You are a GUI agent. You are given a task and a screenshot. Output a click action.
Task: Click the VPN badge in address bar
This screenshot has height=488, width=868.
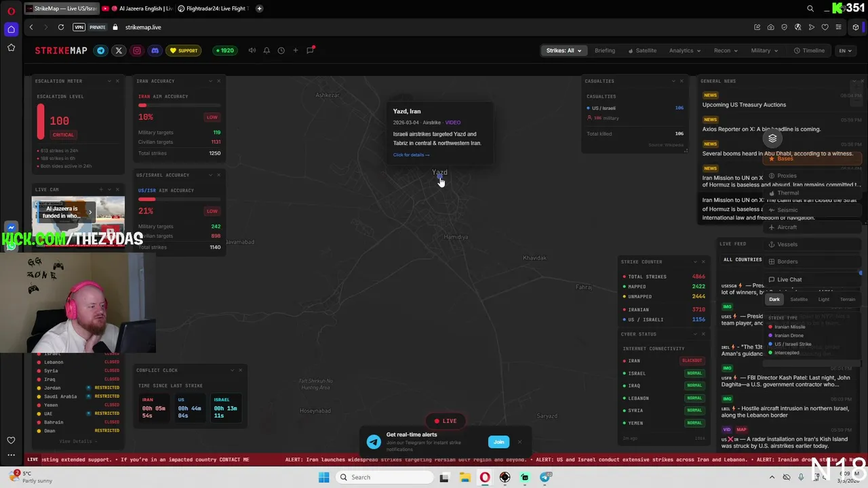pos(79,27)
